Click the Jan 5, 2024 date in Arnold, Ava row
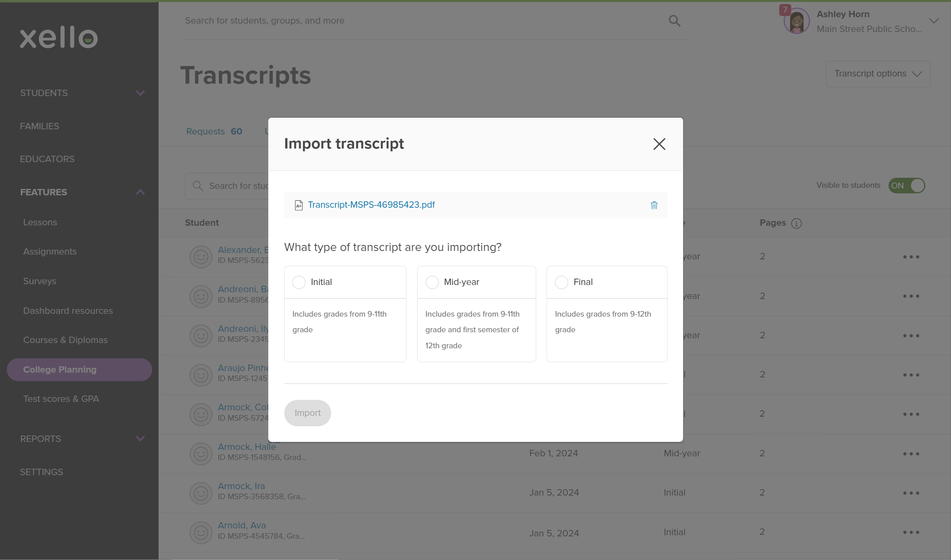The width and height of the screenshot is (951, 560). coord(554,533)
